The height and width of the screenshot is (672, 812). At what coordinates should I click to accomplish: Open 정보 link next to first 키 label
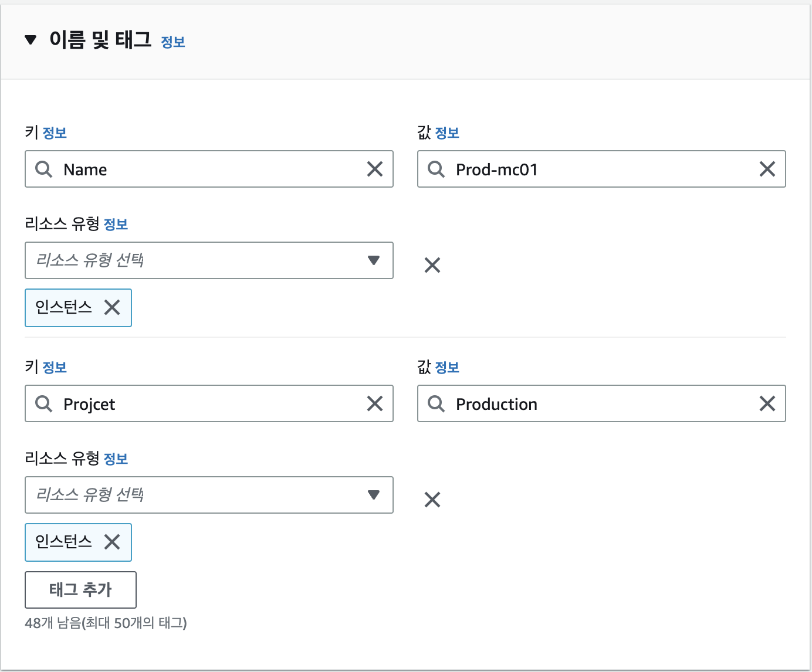[55, 133]
